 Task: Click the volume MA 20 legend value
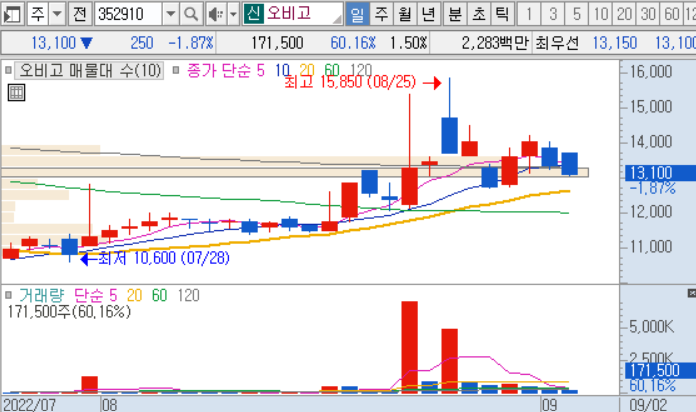pos(134,295)
